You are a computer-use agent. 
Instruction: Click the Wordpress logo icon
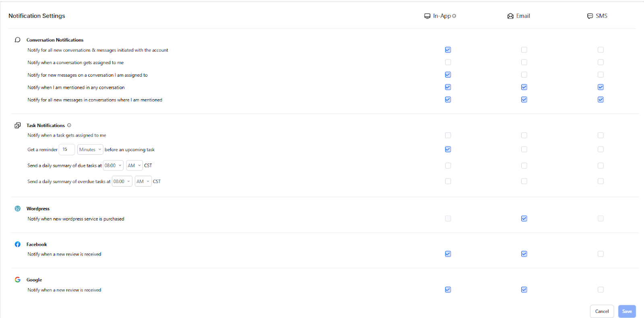pyautogui.click(x=17, y=209)
